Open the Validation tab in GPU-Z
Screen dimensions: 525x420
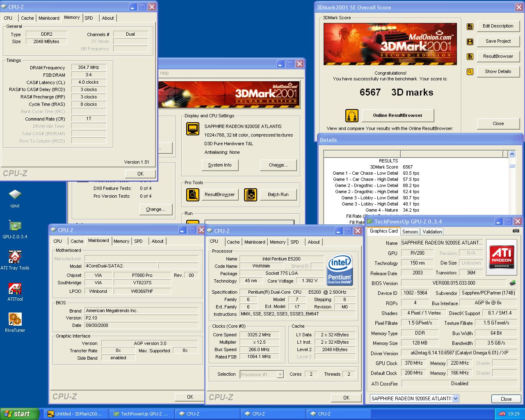tap(432, 232)
